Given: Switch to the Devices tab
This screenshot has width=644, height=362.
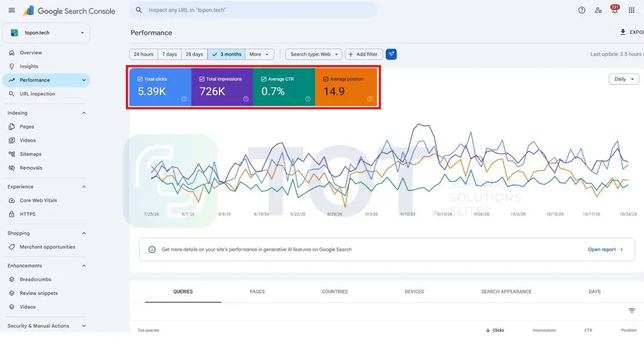Looking at the screenshot, I should point(414,292).
